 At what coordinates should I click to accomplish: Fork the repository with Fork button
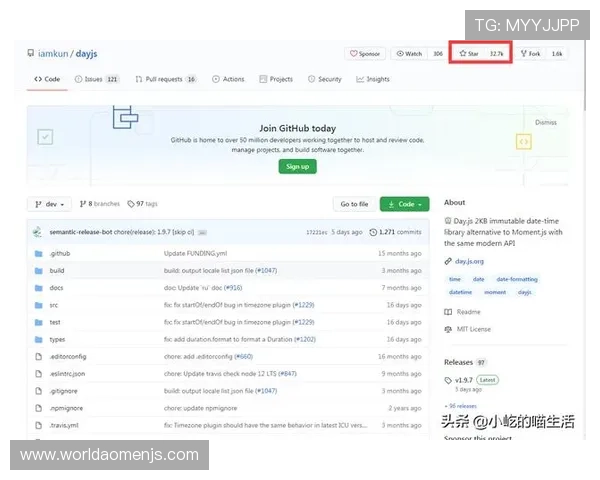(x=530, y=54)
